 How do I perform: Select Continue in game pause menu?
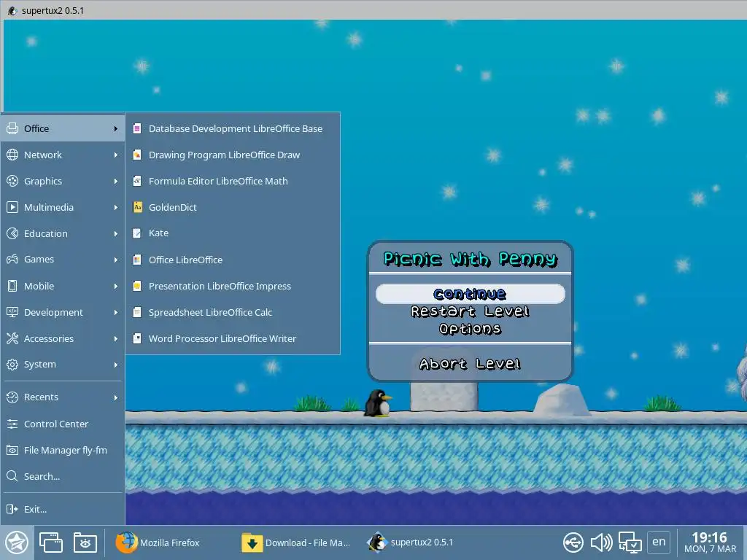(x=471, y=294)
